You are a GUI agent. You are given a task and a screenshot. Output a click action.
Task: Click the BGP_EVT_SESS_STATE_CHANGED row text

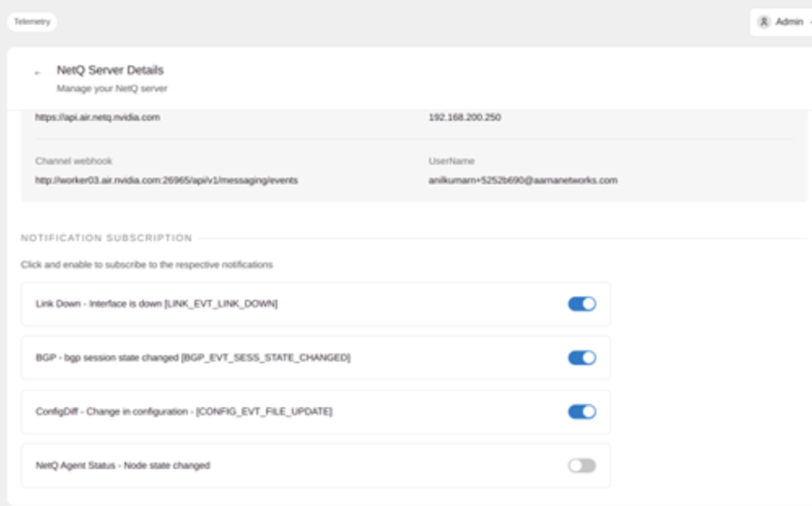pos(193,358)
